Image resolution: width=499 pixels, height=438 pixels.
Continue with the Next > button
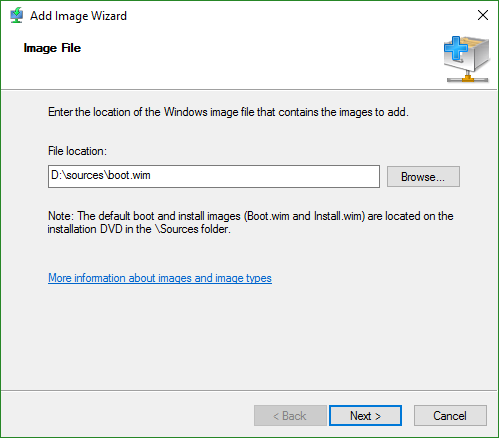(x=365, y=416)
